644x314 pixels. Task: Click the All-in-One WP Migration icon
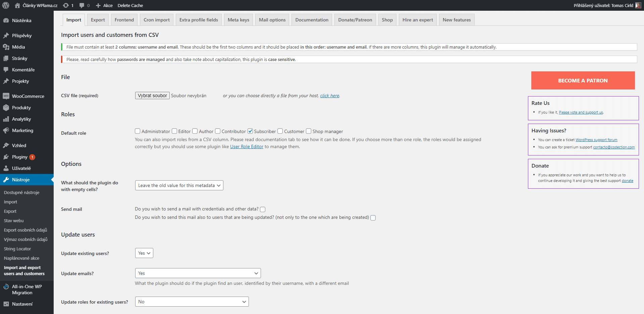pos(6,287)
